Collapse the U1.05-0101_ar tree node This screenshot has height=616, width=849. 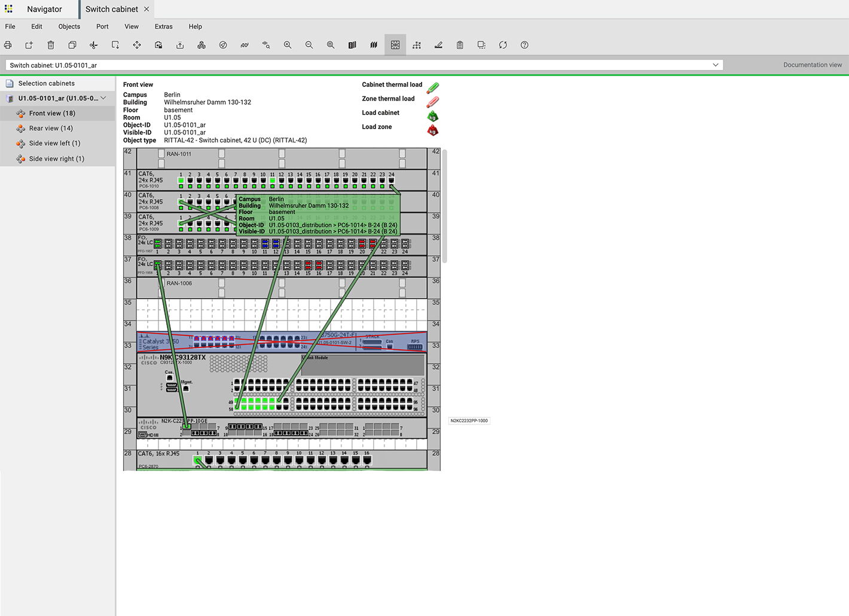tap(104, 98)
